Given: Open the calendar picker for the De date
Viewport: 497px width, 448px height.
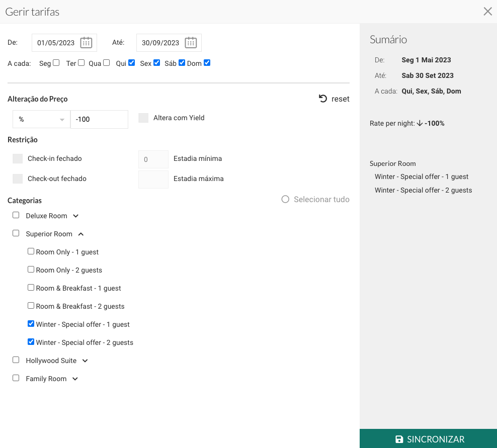Looking at the screenshot, I should tap(86, 43).
